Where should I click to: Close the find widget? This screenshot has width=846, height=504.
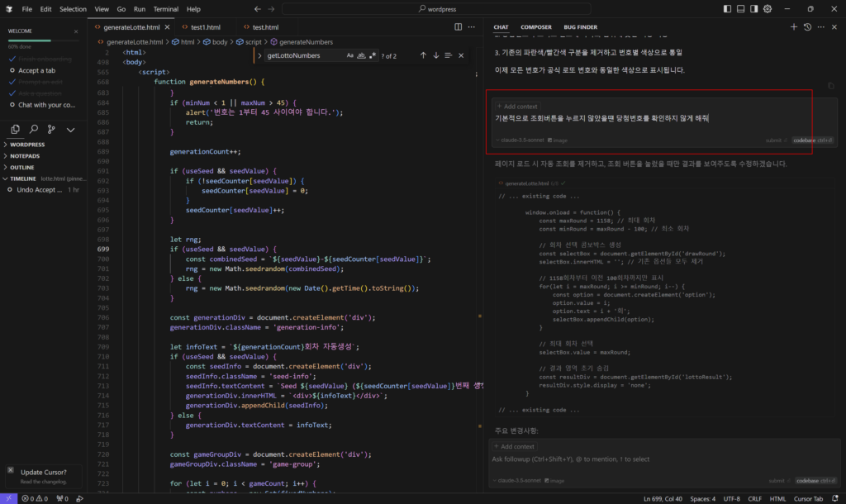[461, 55]
